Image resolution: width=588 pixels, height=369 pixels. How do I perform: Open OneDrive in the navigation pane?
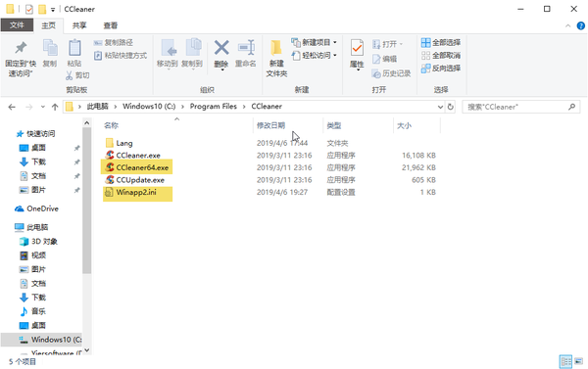37,208
